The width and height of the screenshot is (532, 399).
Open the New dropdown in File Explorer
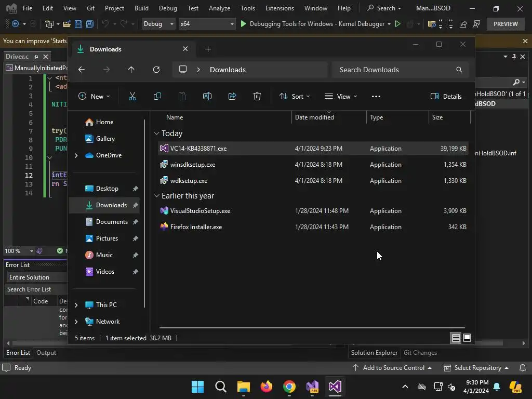(x=94, y=96)
